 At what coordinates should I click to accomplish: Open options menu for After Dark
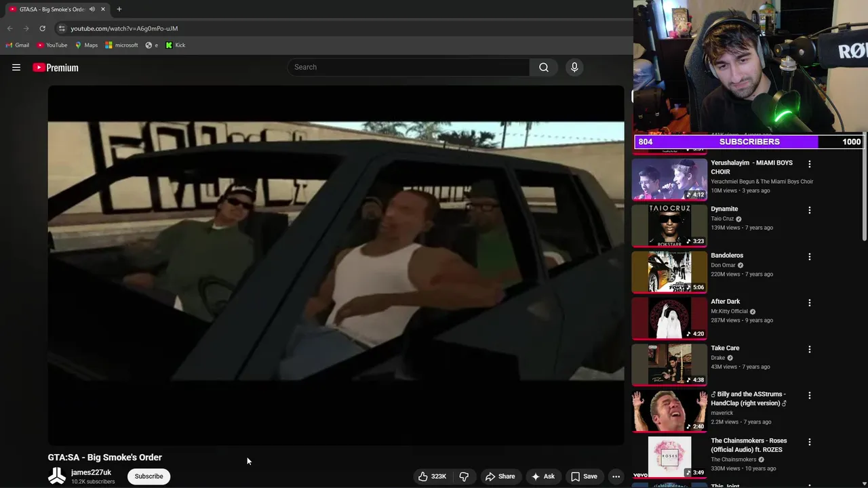coord(809,303)
